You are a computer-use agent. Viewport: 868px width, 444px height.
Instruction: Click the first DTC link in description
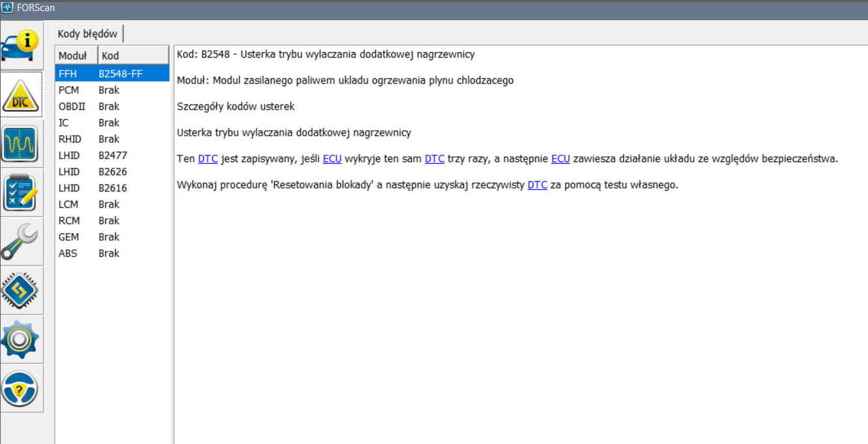[208, 159]
